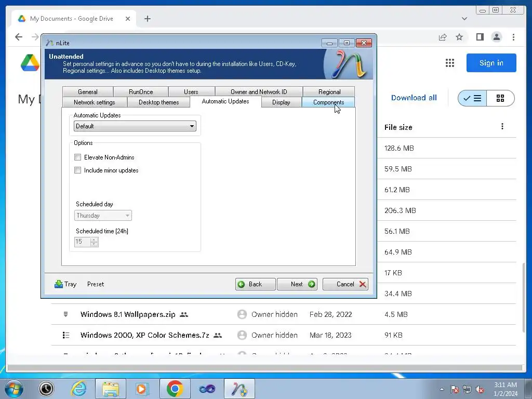The height and width of the screenshot is (399, 532).
Task: Open Windows 8.1 Wallpapers.zip file
Action: coord(128,314)
